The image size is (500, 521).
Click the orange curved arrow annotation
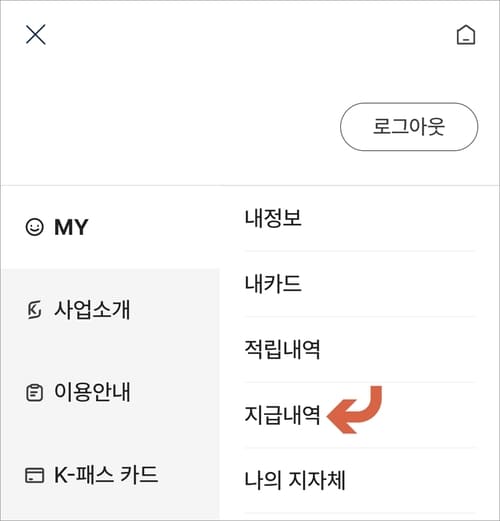pyautogui.click(x=354, y=410)
